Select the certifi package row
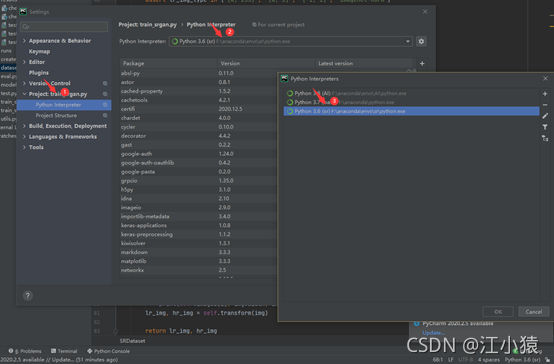This screenshot has width=554, height=364. (x=198, y=109)
